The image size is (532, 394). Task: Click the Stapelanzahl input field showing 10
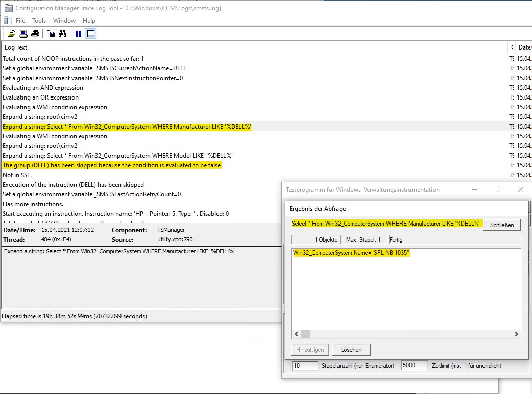(x=305, y=366)
